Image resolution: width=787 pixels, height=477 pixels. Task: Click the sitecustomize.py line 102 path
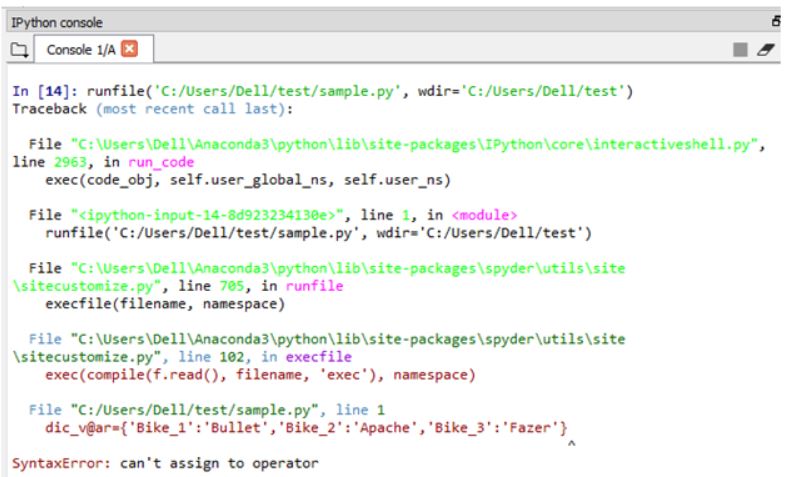[x=319, y=348]
